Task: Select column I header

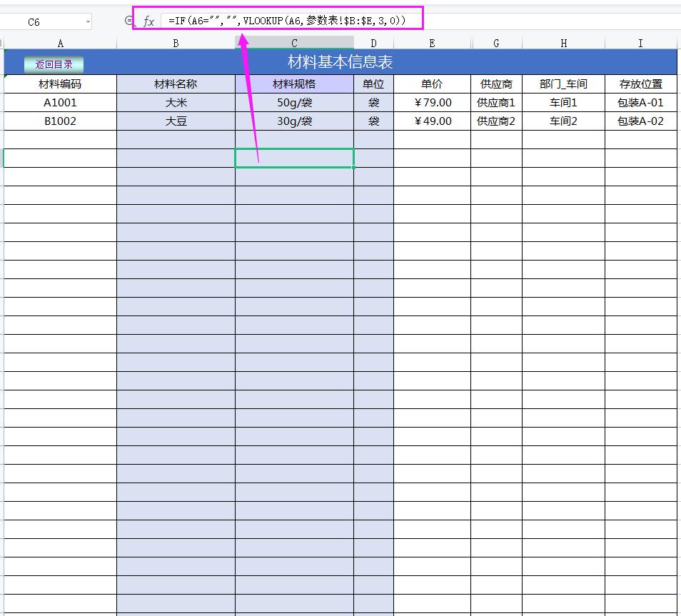Action: [x=640, y=43]
